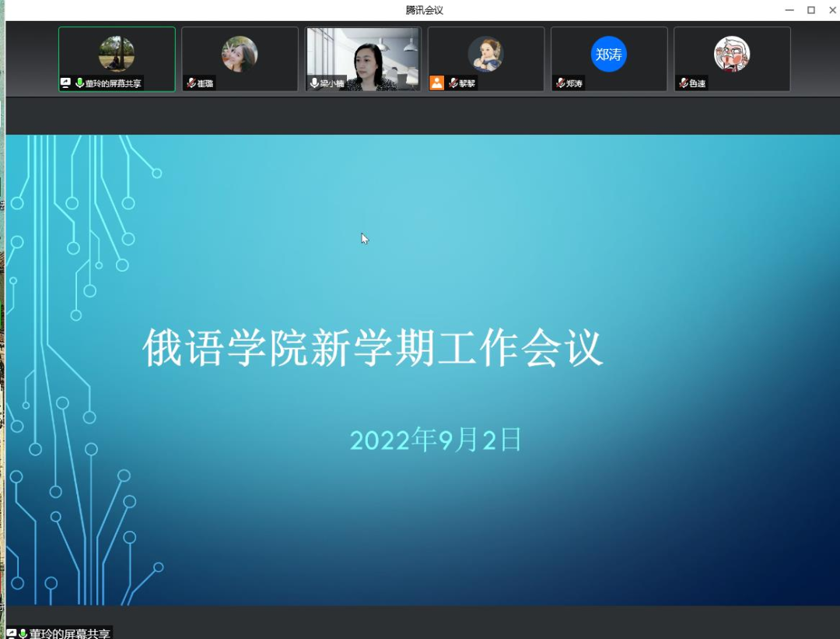Viewport: 840px width, 639px height.
Task: Click 董玲's avatar in the first tile
Action: [x=117, y=54]
